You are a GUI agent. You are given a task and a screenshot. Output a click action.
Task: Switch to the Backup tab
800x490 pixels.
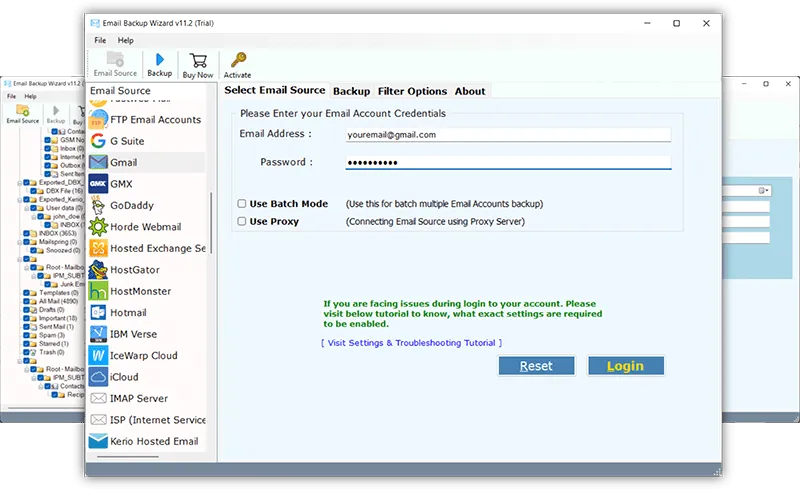click(x=352, y=91)
